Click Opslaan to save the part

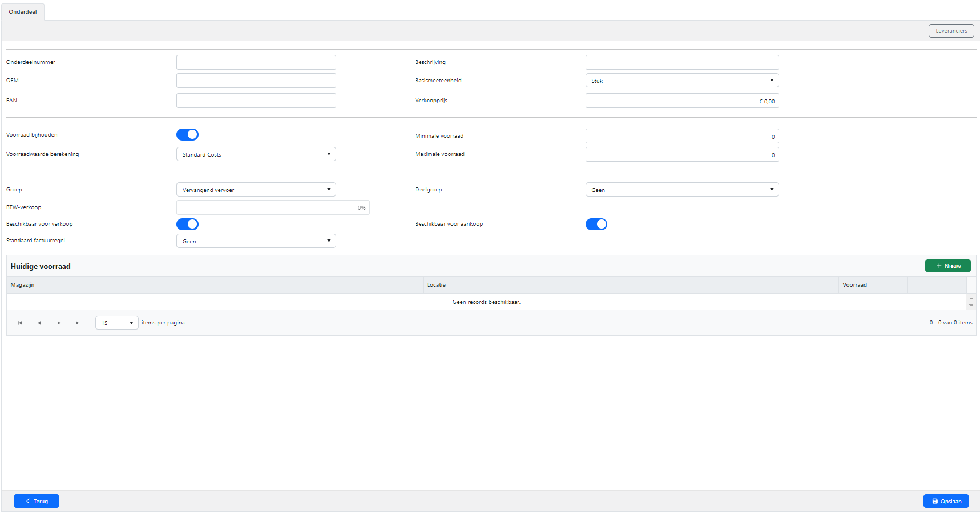(946, 501)
